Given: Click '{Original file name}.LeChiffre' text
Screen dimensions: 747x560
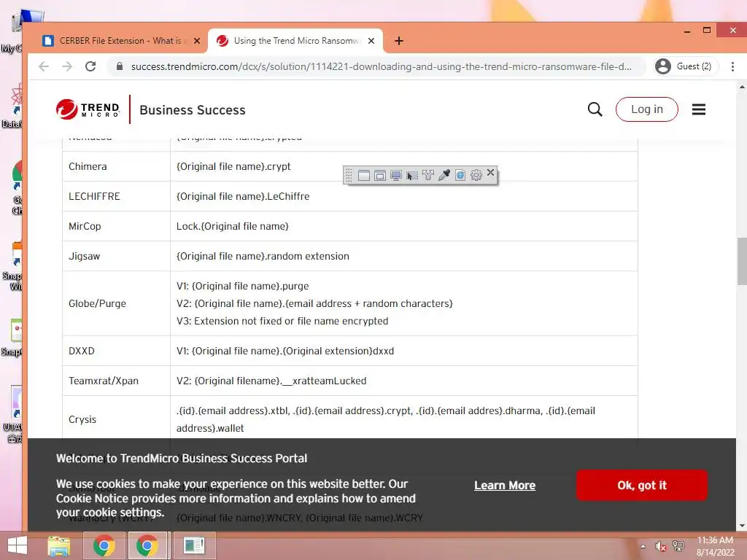Looking at the screenshot, I should [243, 196].
